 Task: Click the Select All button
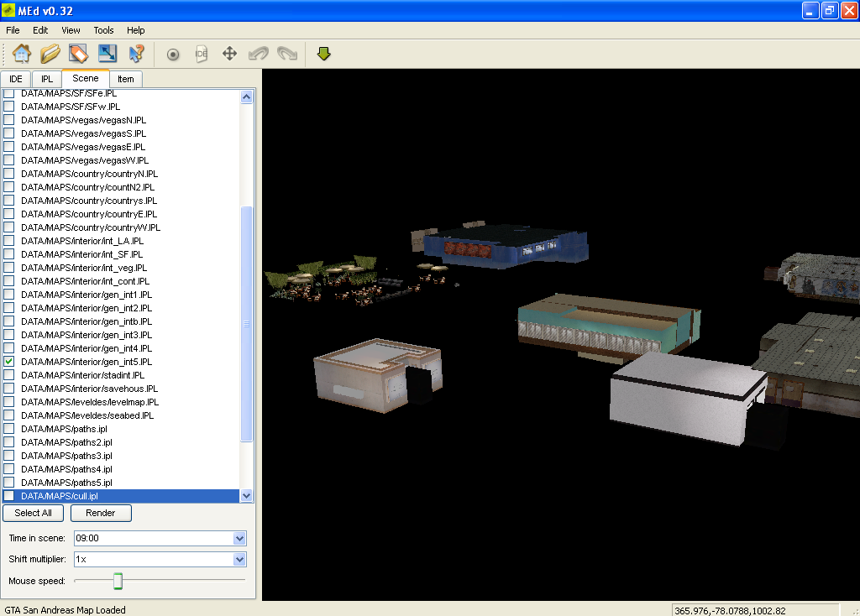(x=33, y=513)
